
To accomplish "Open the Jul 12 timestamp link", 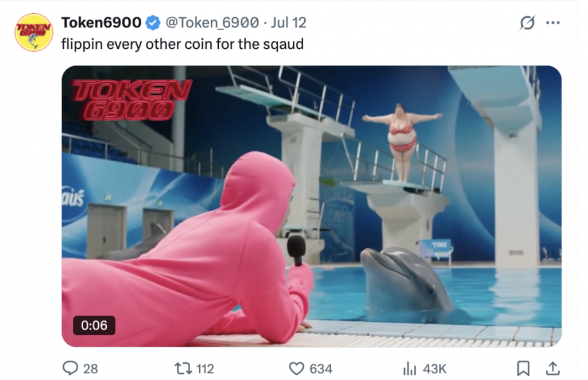I will tap(288, 22).
